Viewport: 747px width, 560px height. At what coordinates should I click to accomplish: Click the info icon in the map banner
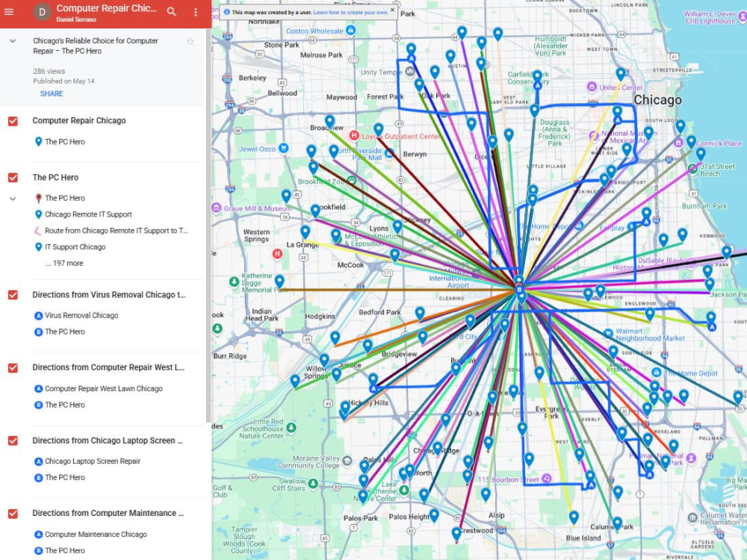pyautogui.click(x=226, y=13)
